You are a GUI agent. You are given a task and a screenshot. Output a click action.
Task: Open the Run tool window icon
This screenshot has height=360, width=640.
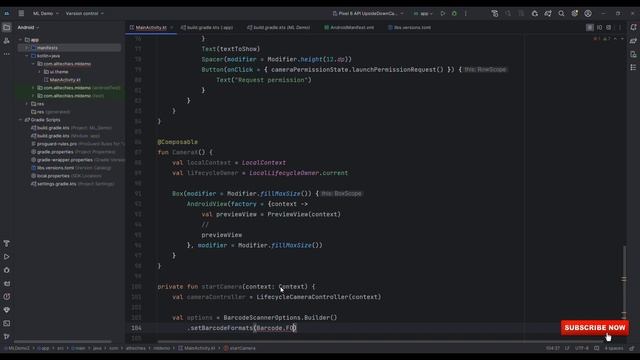(7, 257)
